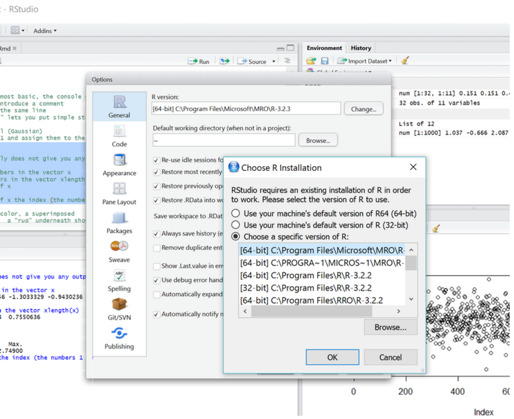Open the Pane Layout options section

click(119, 194)
